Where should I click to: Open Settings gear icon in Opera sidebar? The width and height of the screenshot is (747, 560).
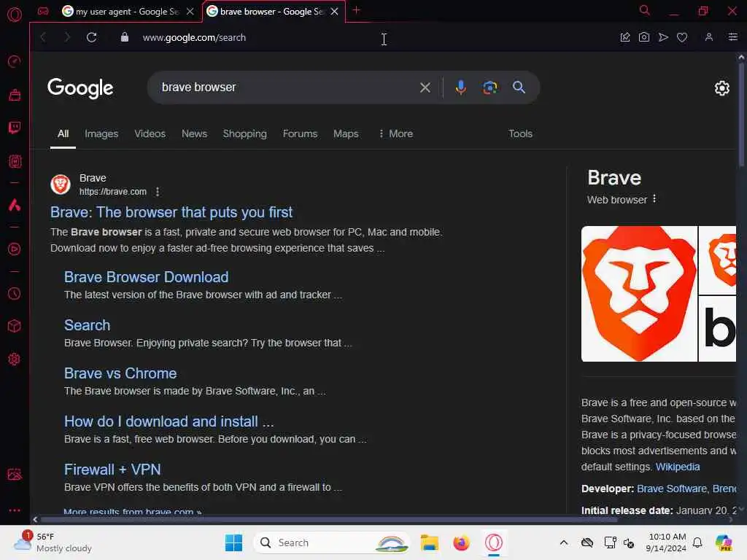click(15, 359)
